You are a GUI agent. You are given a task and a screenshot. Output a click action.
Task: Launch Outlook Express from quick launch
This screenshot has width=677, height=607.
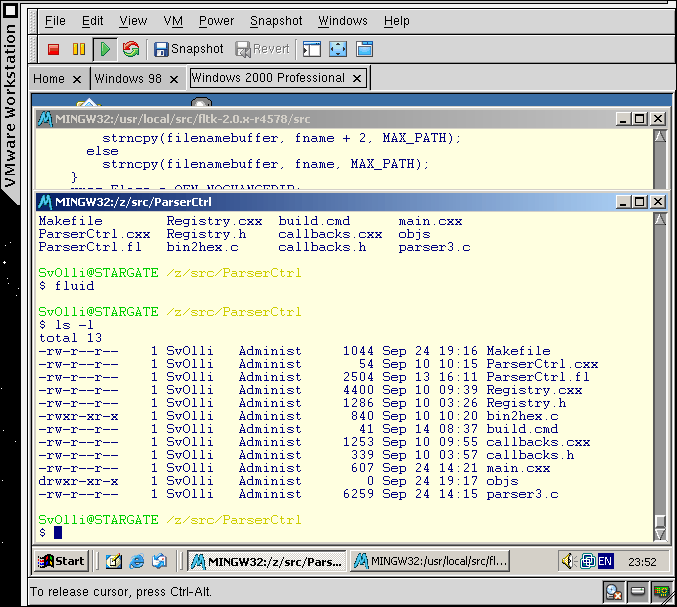[159, 561]
